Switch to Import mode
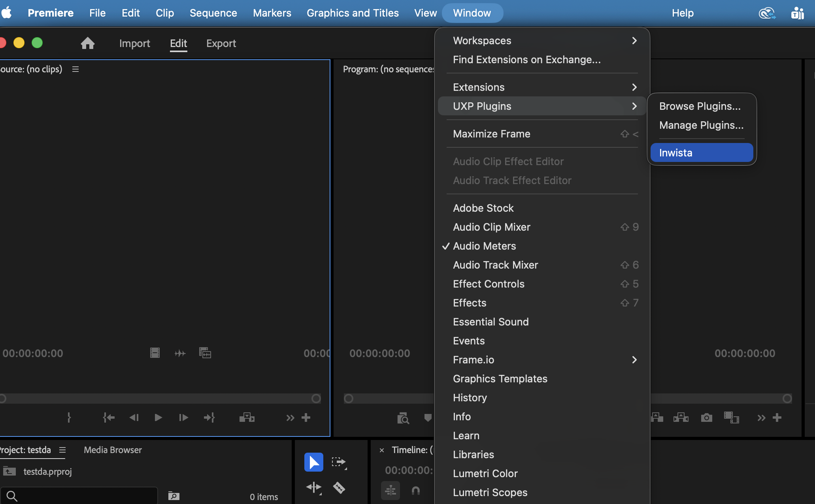This screenshot has height=504, width=815. [134, 43]
